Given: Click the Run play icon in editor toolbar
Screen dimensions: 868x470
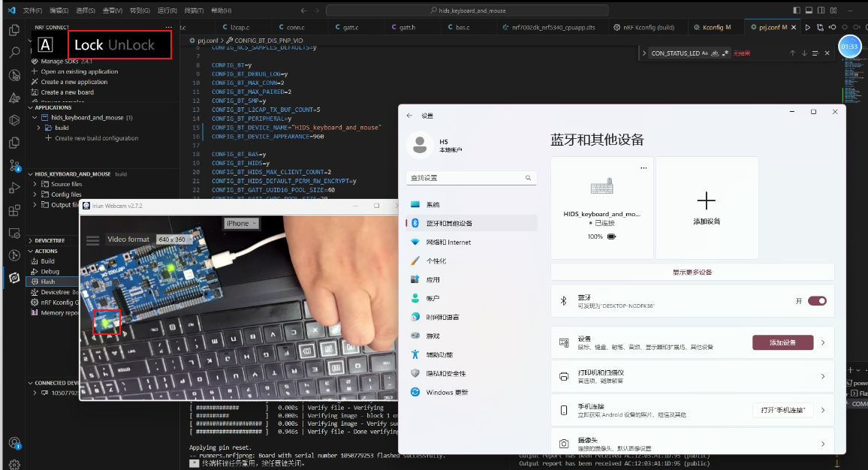Looking at the screenshot, I should point(808,27).
